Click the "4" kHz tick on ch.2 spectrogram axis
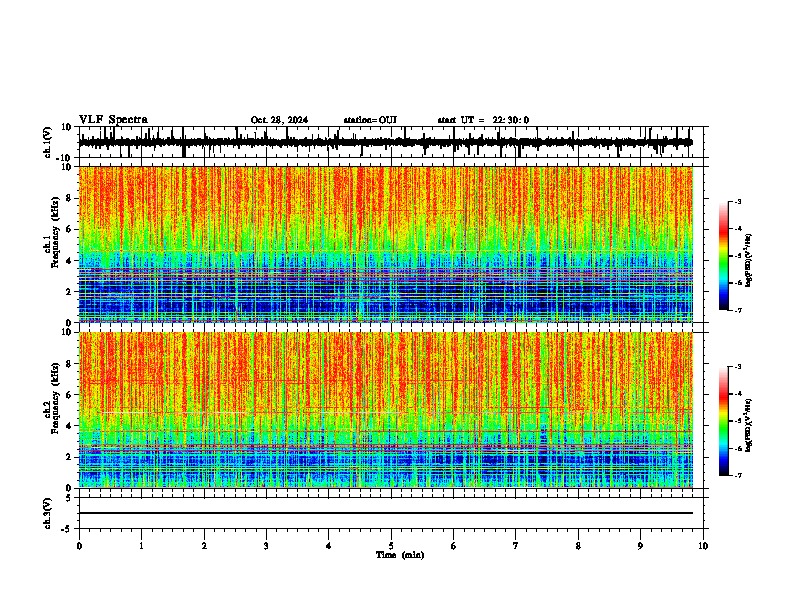The image size is (792, 612). 69,426
